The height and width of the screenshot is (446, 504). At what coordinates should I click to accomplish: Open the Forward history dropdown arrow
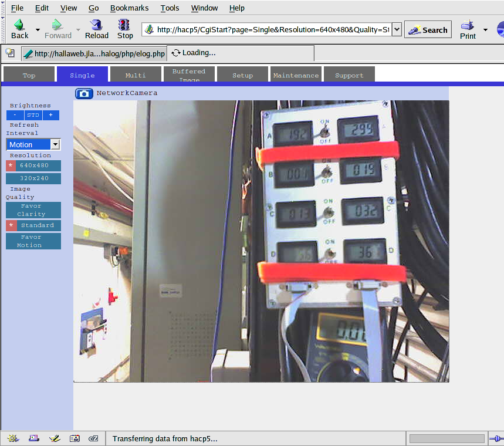tap(78, 30)
